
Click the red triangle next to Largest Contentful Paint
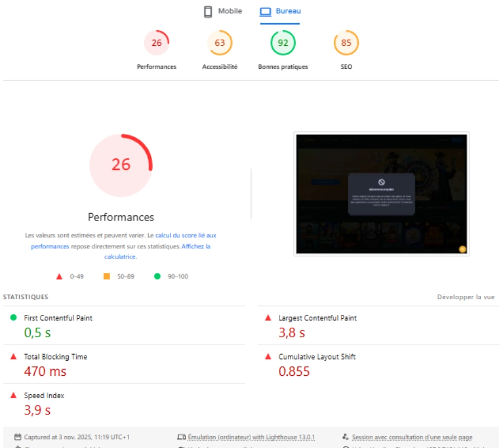tap(269, 317)
